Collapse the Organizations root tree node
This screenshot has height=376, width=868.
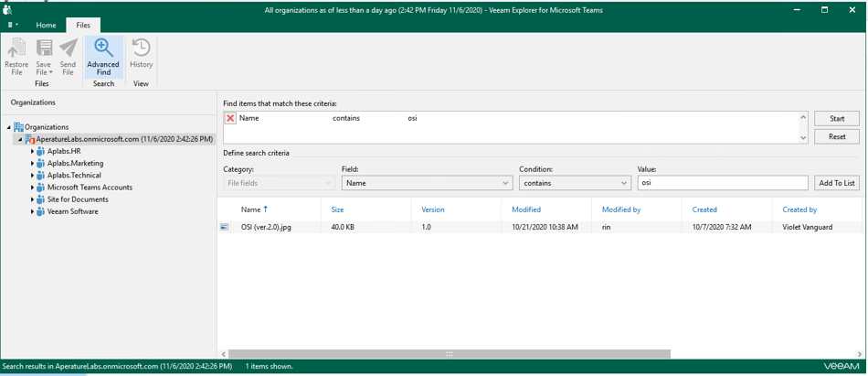click(9, 127)
